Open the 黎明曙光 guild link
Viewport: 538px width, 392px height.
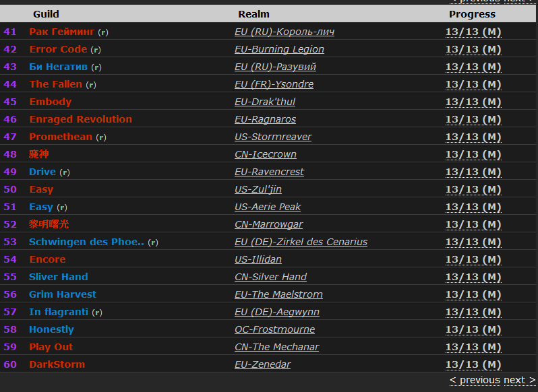tap(49, 224)
